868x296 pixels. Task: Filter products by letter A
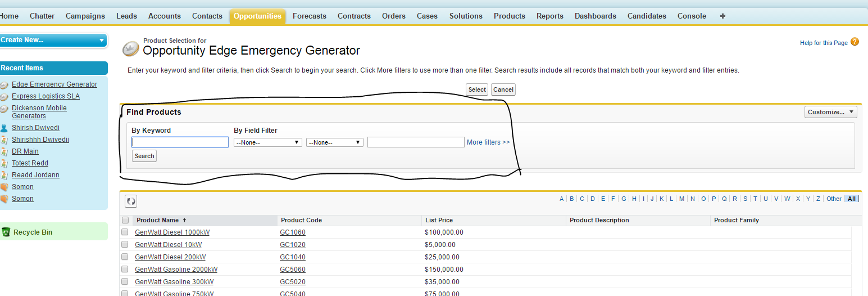click(562, 199)
